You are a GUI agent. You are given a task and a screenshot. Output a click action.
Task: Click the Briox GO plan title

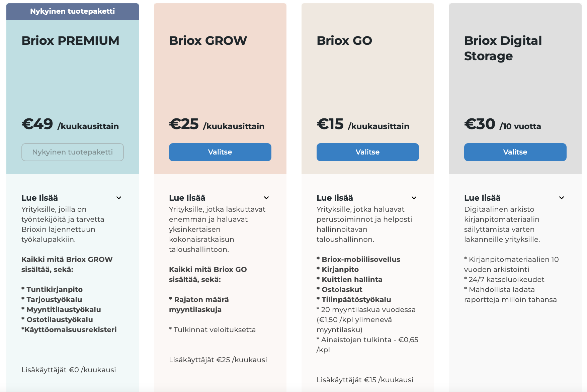click(344, 40)
